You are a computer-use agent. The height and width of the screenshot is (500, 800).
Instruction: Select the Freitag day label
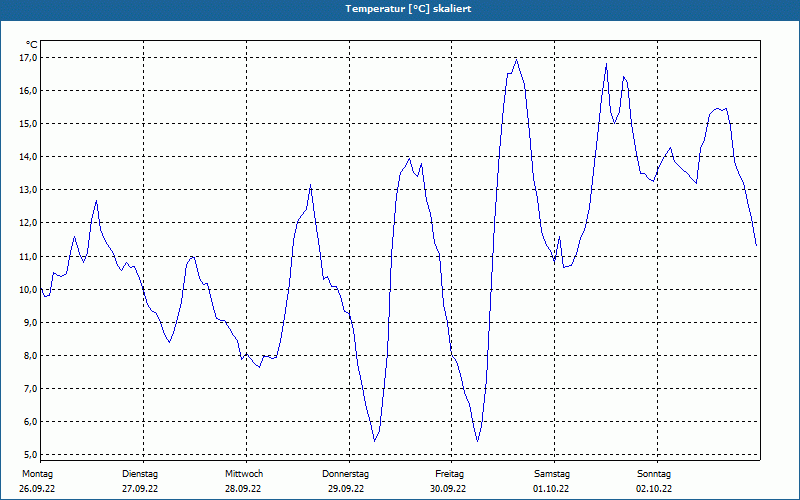tap(449, 474)
